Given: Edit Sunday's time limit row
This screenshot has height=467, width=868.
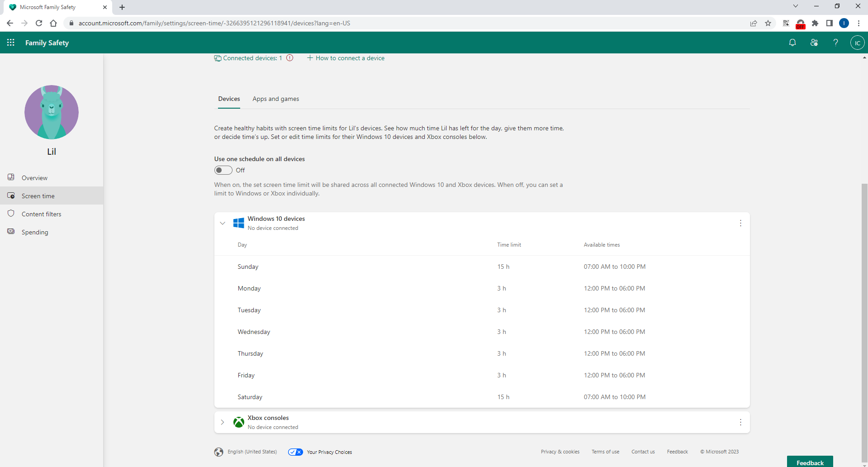Looking at the screenshot, I should point(482,267).
